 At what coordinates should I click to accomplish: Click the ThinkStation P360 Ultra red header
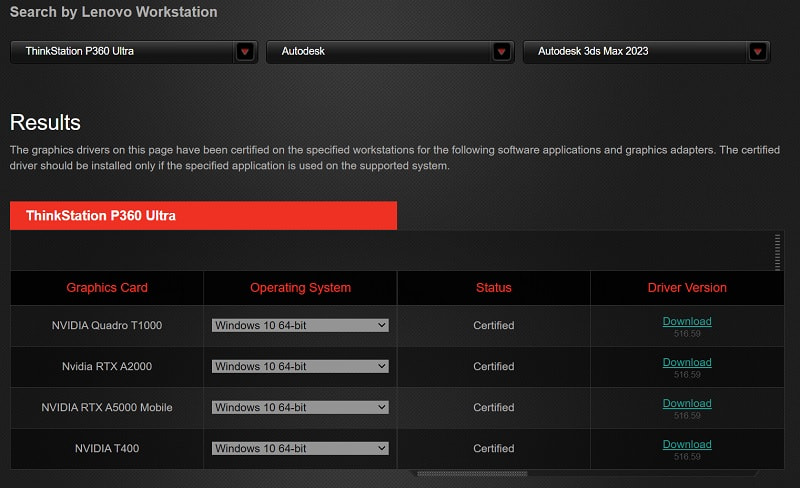click(x=203, y=215)
